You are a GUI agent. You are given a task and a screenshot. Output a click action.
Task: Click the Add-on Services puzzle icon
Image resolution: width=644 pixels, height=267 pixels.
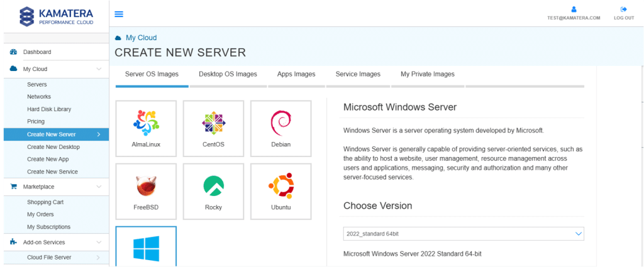point(13,242)
